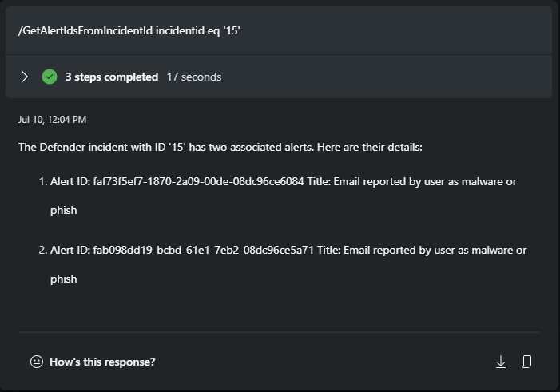Viewport: 560px width, 392px height.
Task: Expand the steps completed chevron
Action: coord(25,77)
